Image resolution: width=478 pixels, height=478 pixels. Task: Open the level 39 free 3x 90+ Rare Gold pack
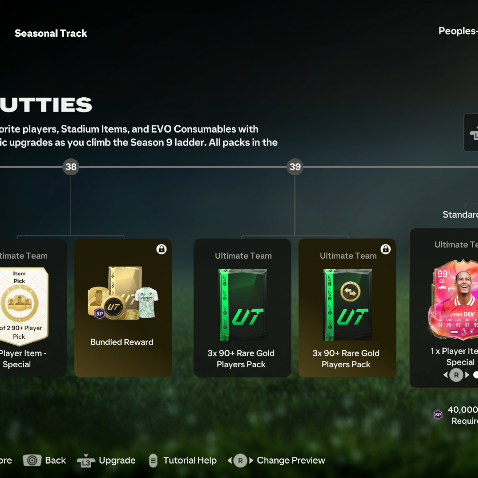tap(242, 308)
